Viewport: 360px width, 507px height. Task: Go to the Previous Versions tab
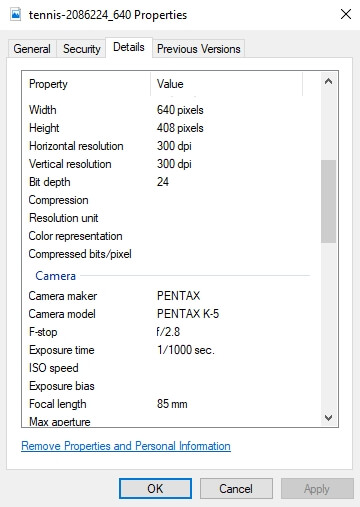[x=199, y=49]
